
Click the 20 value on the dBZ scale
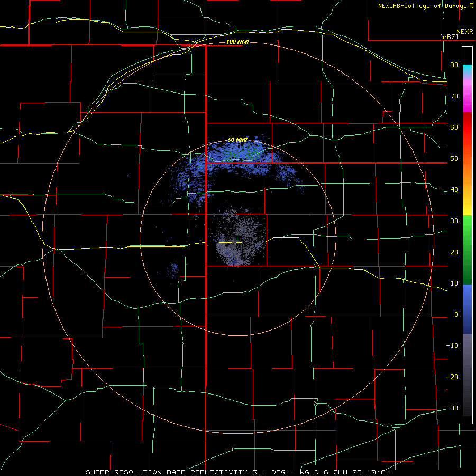point(454,252)
